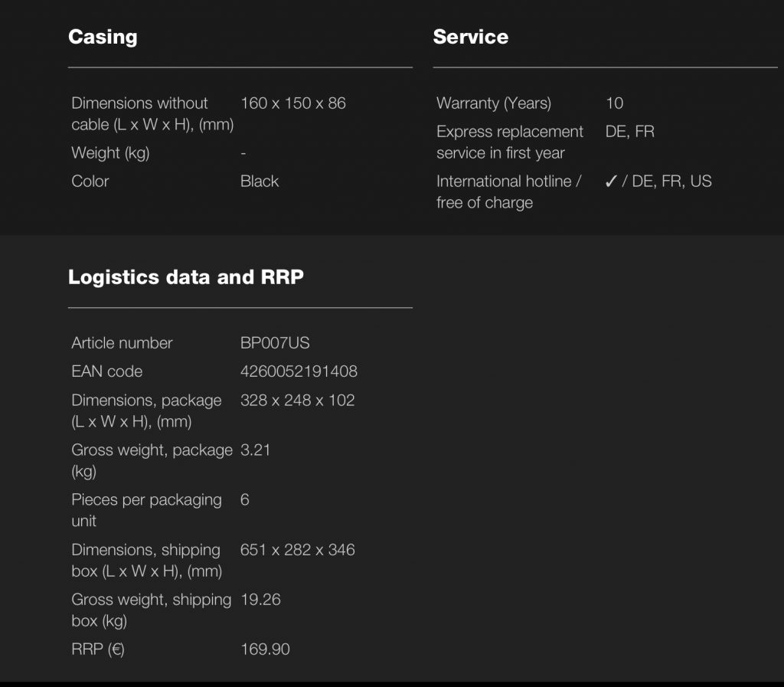This screenshot has height=687, width=784.
Task: Click the Weight (kg) label under Casing
Action: [x=110, y=153]
